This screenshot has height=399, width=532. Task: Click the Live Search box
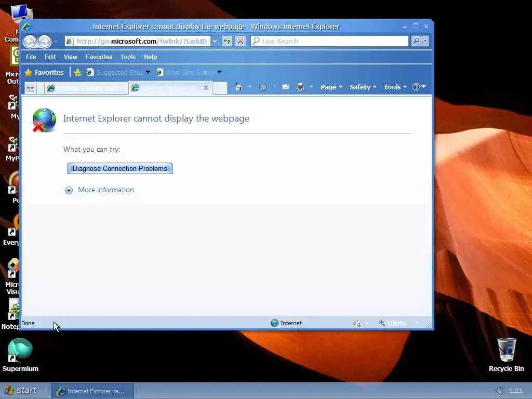329,41
